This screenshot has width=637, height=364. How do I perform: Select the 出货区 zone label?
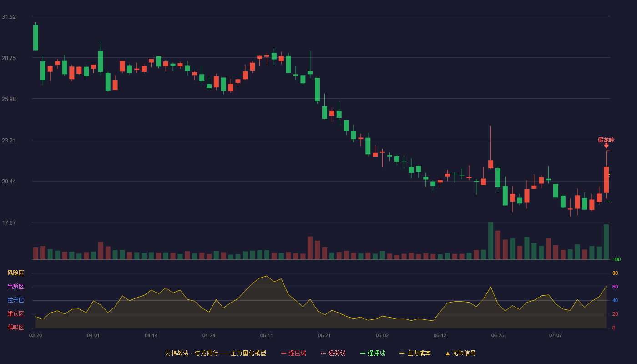coord(15,287)
